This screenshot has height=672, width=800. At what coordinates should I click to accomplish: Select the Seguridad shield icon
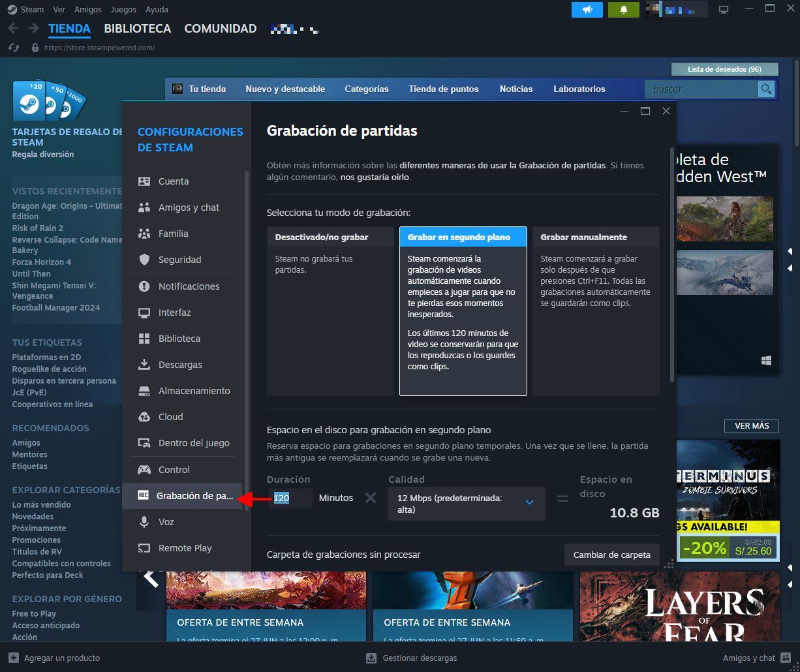pos(144,259)
